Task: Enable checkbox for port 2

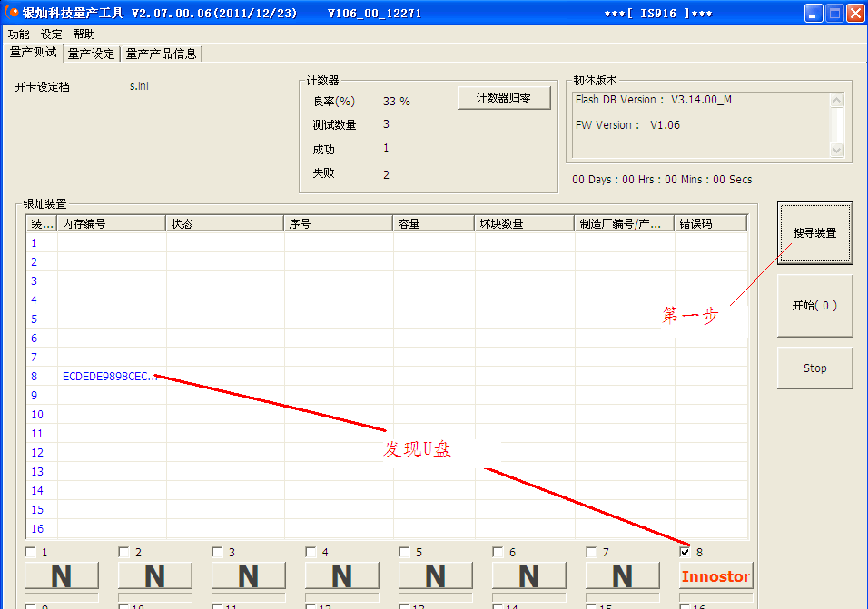Action: (124, 552)
